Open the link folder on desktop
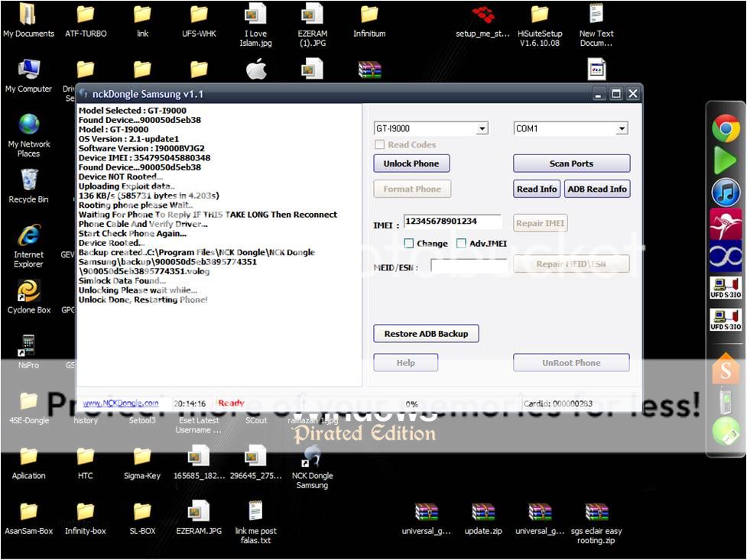Screen dimensions: 747x560 (142, 21)
